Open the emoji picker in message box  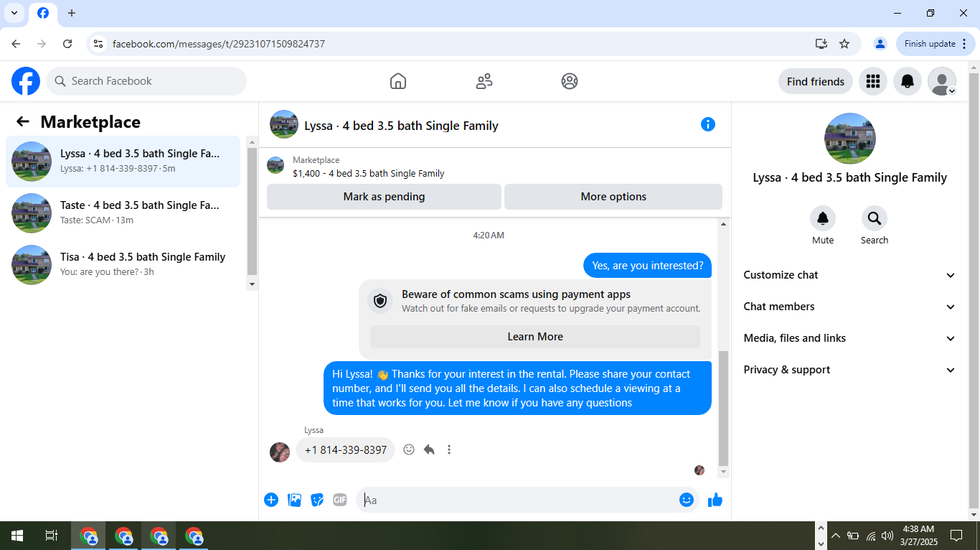coord(687,500)
